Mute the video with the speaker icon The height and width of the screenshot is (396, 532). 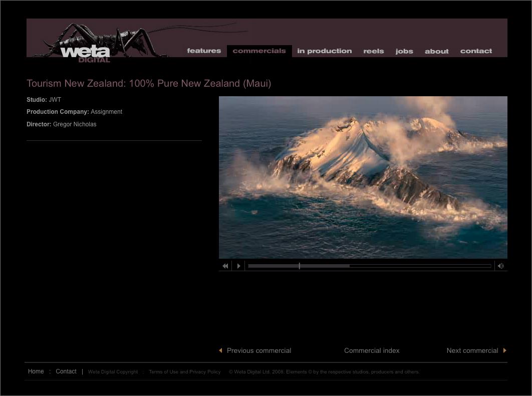pyautogui.click(x=501, y=266)
